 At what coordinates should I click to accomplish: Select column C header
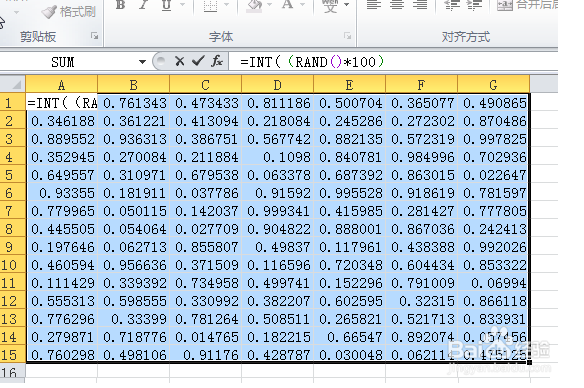point(205,85)
